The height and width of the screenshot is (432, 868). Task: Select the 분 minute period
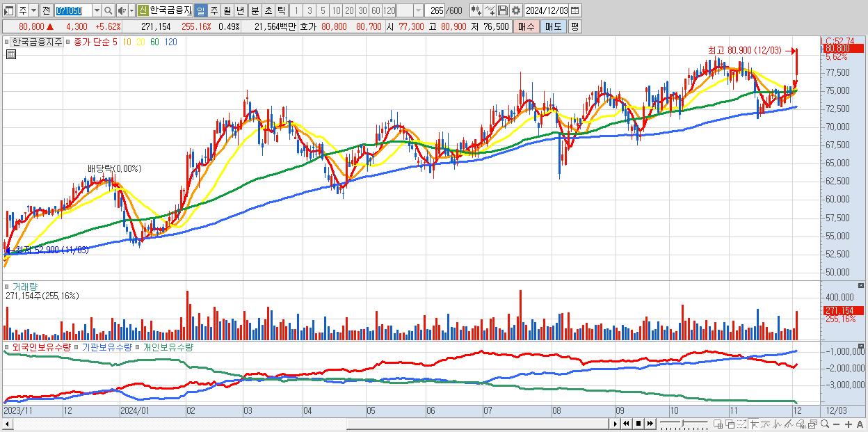[x=255, y=10]
